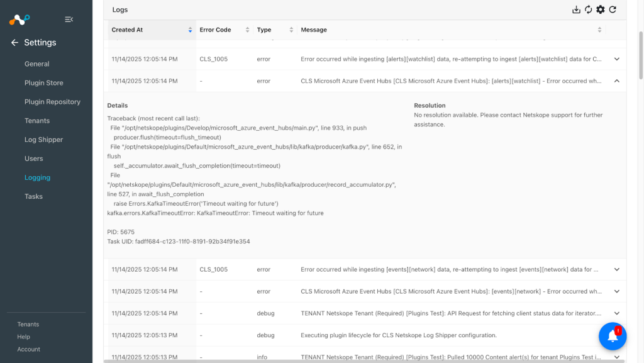
Task: Open Tasks settings page
Action: click(34, 196)
